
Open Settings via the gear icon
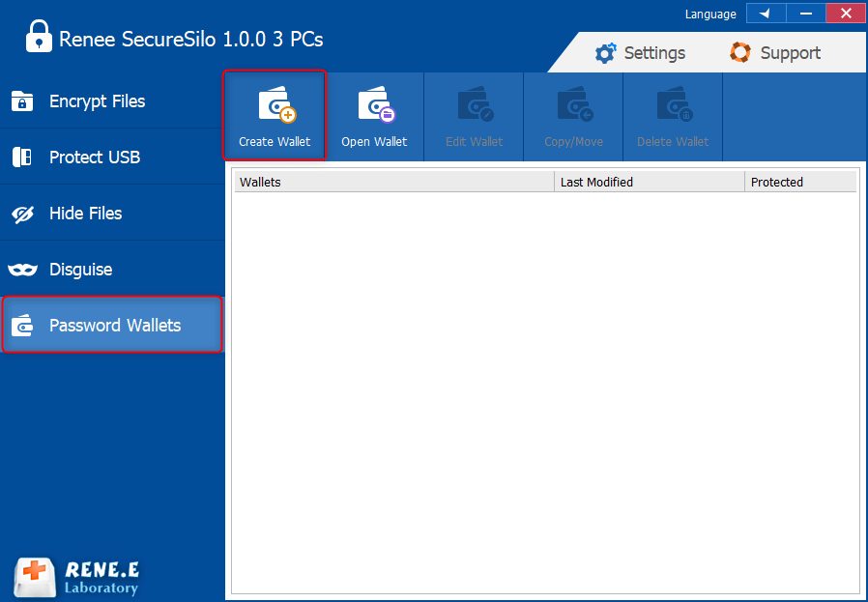tap(605, 53)
